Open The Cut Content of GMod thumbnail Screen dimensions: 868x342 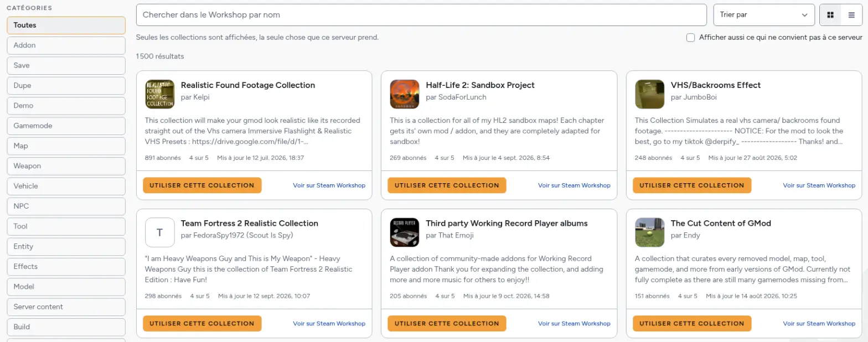[x=649, y=232]
